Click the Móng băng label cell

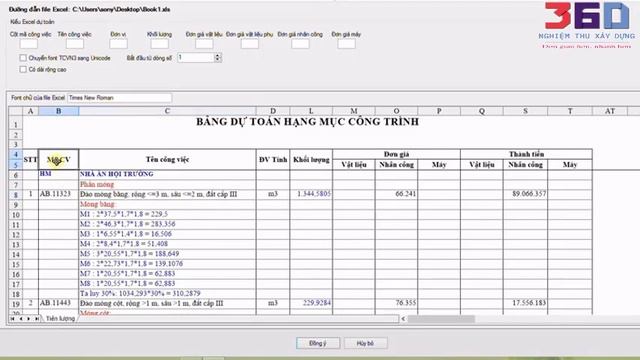[167, 204]
